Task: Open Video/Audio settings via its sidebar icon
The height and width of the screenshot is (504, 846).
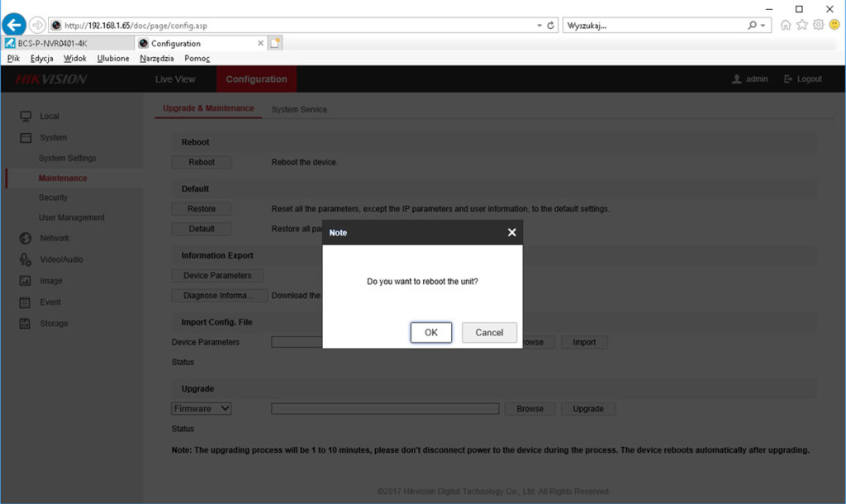Action: click(24, 259)
